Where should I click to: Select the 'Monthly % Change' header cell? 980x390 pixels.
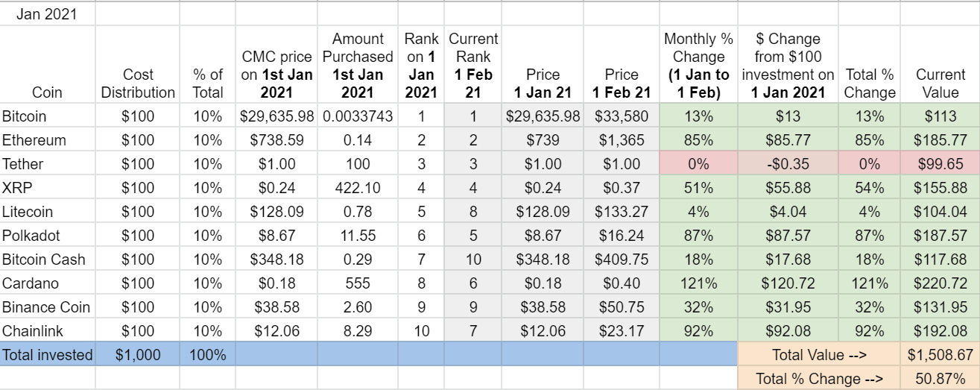(698, 65)
